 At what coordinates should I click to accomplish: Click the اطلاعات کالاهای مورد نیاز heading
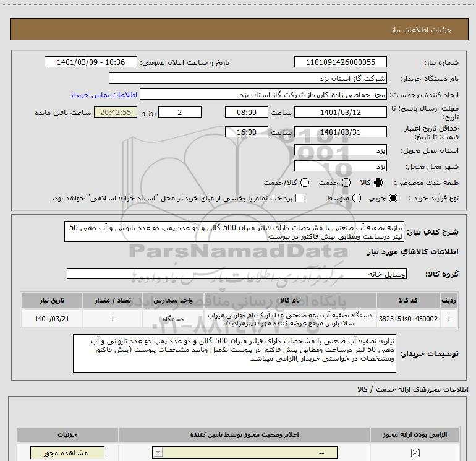point(413,252)
